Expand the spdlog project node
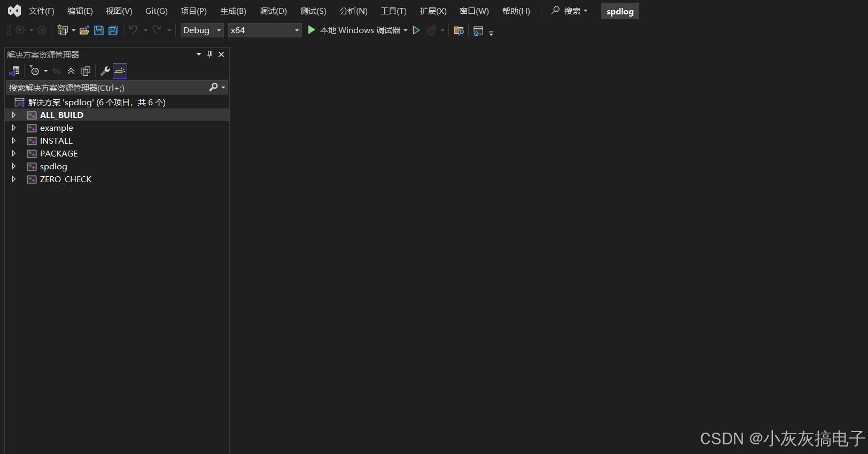This screenshot has width=868, height=454. click(x=14, y=166)
